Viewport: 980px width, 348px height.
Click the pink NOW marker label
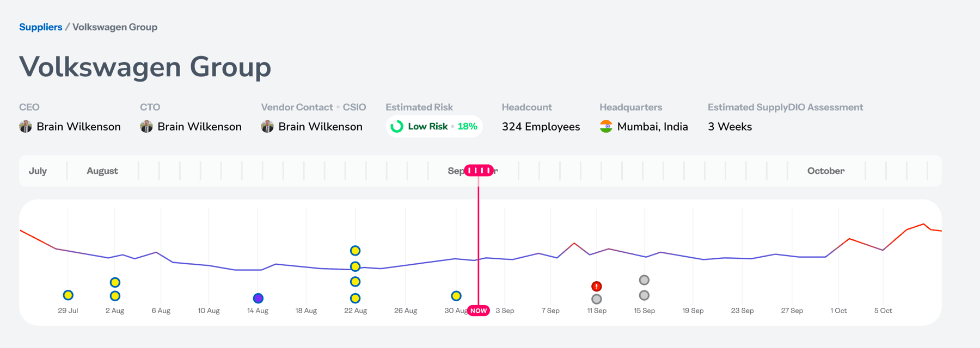479,311
